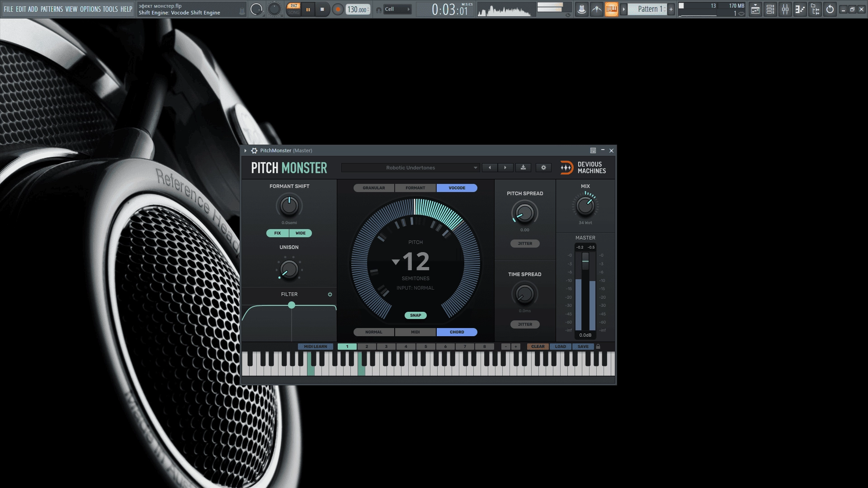
Task: Open the Cell snap dropdown
Action: pos(397,9)
